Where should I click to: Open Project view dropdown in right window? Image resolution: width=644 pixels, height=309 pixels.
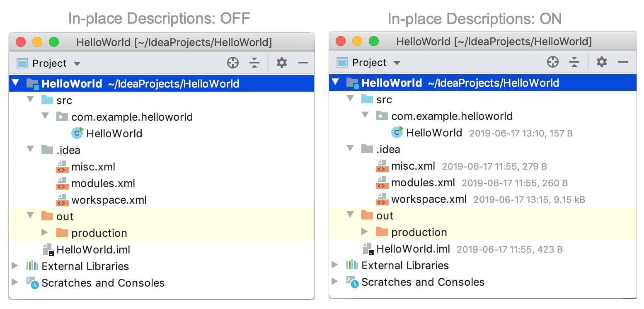pyautogui.click(x=397, y=63)
